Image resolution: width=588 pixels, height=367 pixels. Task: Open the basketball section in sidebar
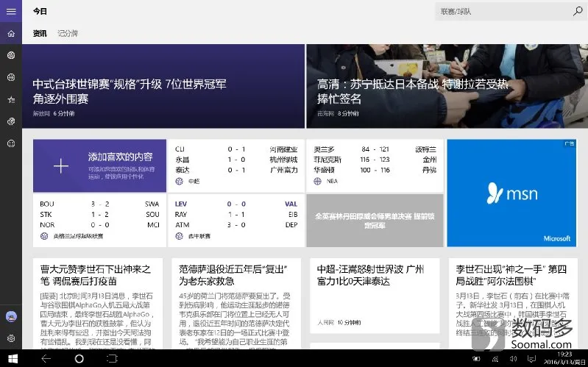pyautogui.click(x=11, y=77)
